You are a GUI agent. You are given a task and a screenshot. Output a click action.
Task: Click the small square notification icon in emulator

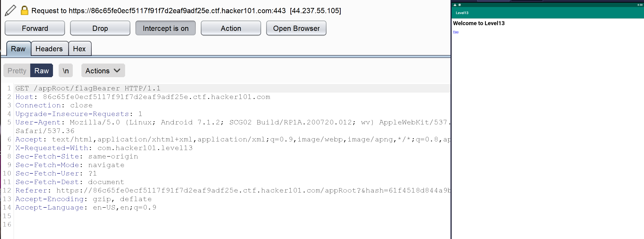[460, 5]
